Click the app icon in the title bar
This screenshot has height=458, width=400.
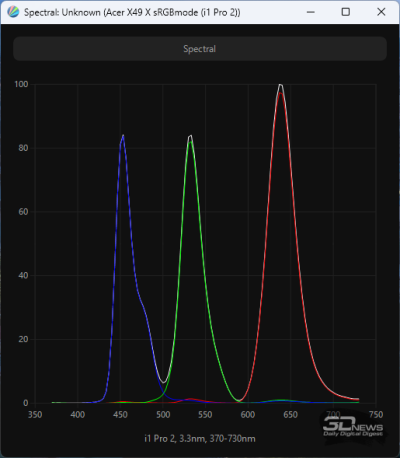tap(13, 12)
